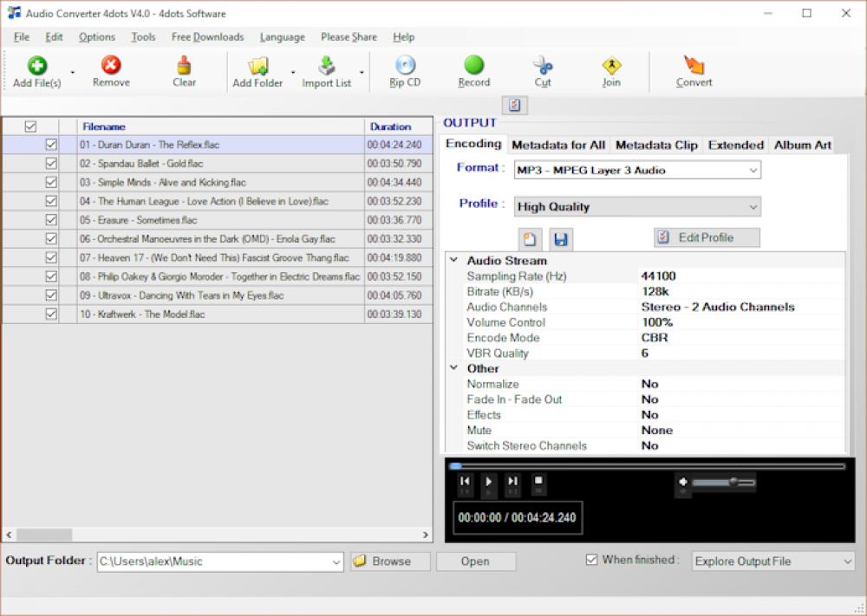Remove selected files from list
The width and height of the screenshot is (867, 616).
tap(111, 70)
